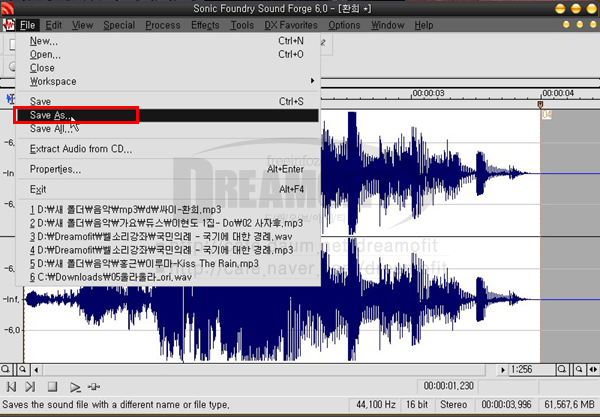600x417 pixels.
Task: Select New... in the File menu
Action: (168, 41)
